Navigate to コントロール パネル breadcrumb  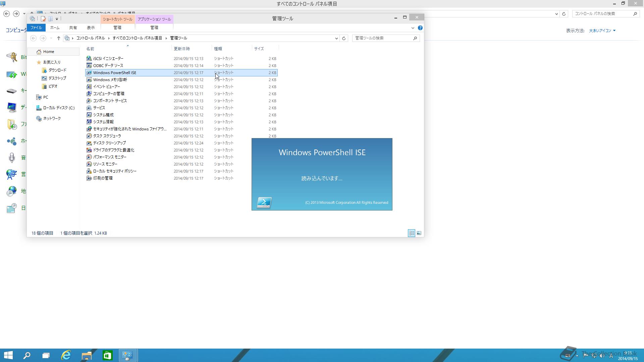pyautogui.click(x=91, y=38)
